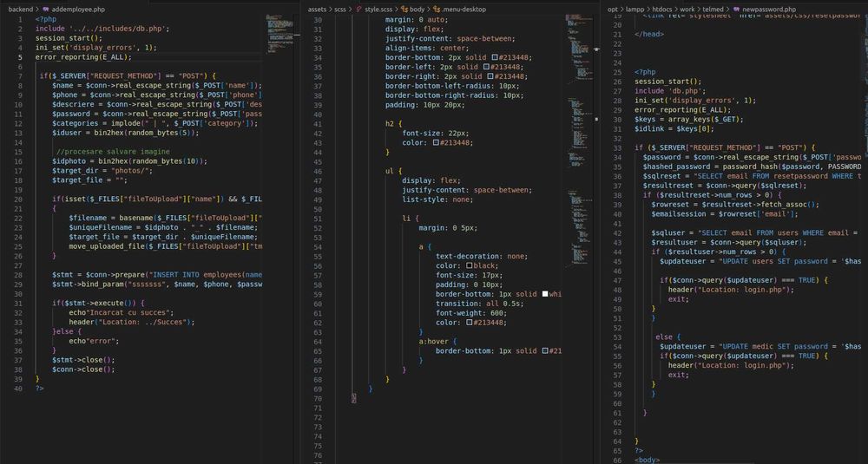Click the body selector symbol icon in breadcrumb

click(404, 10)
